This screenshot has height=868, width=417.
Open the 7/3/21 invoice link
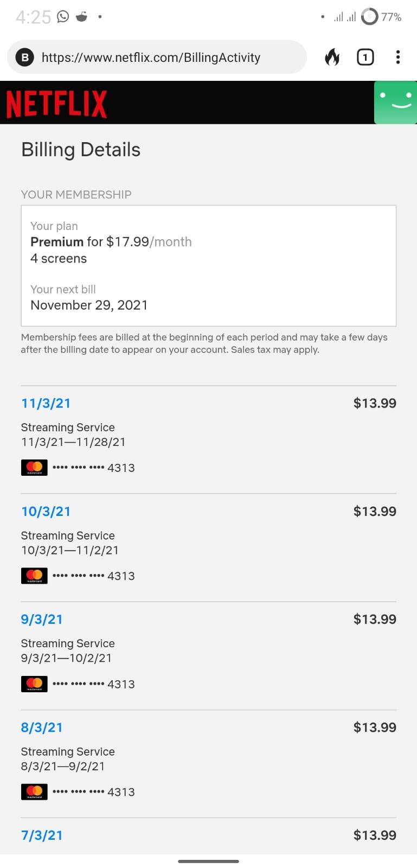pos(42,835)
